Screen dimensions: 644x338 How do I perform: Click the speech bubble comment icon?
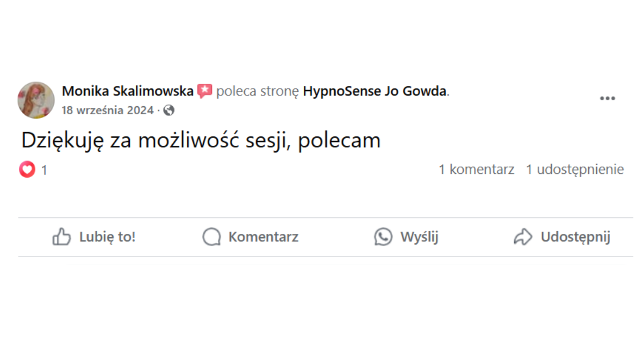point(211,237)
